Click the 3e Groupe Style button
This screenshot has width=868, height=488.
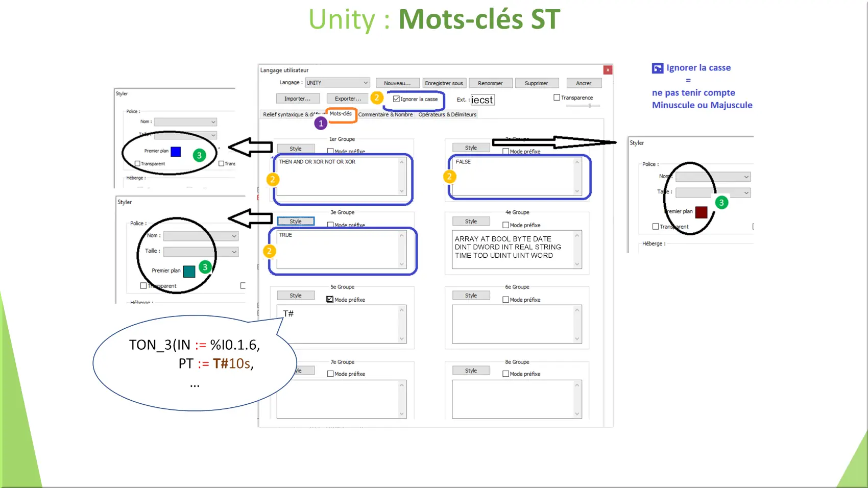tap(296, 222)
